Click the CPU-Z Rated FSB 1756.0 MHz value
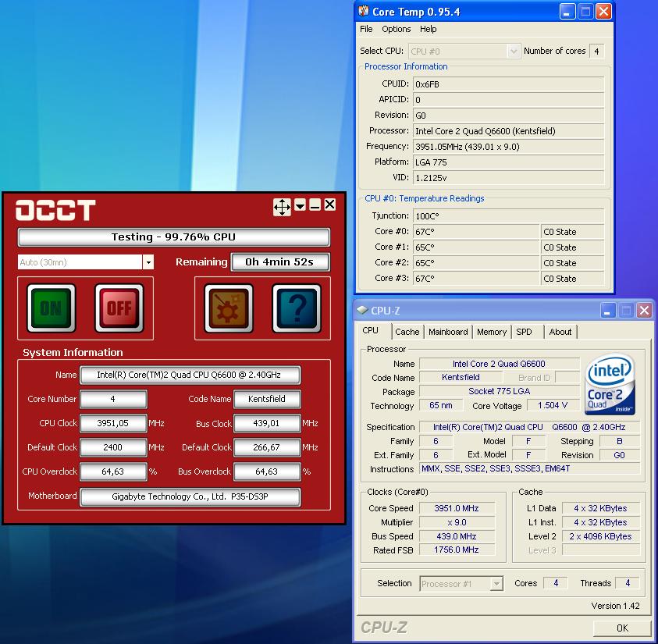This screenshot has width=658, height=644. point(457,550)
